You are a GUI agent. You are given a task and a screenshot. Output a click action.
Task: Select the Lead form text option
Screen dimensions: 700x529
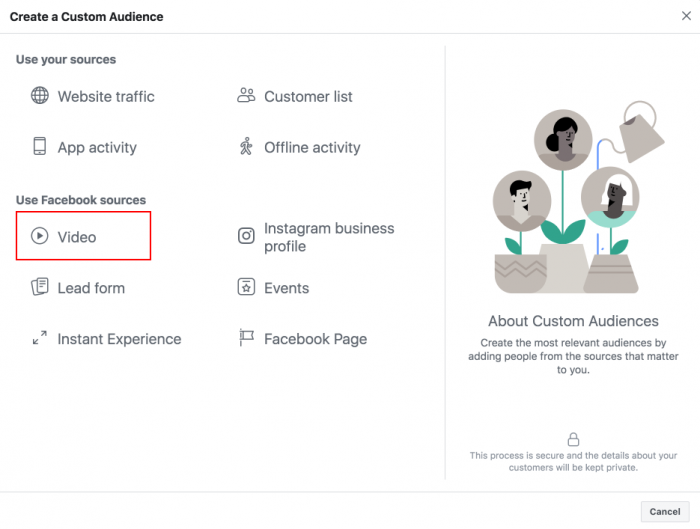click(x=91, y=288)
